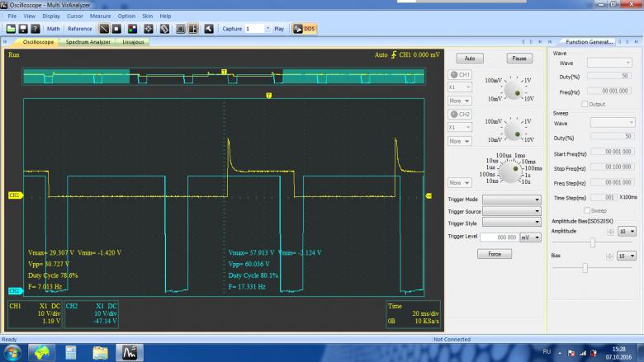Click the RU language indicator in tray
The width and height of the screenshot is (644, 362).
click(547, 351)
